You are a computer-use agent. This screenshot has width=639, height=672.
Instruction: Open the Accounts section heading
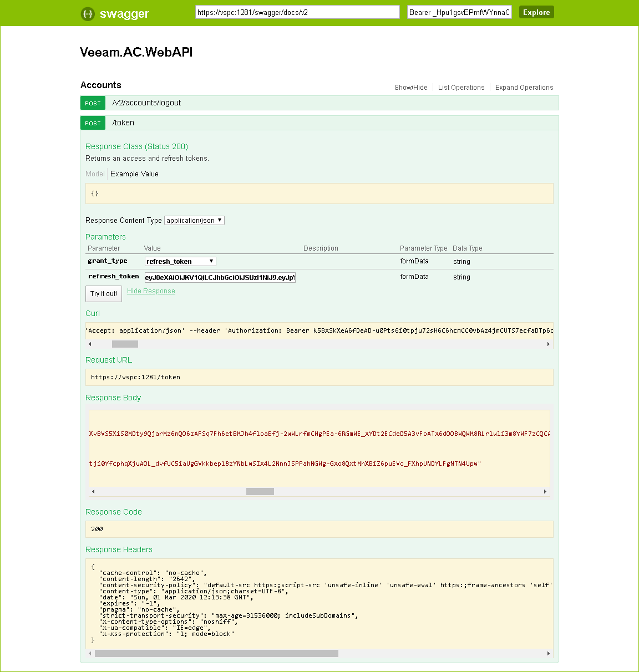[100, 85]
